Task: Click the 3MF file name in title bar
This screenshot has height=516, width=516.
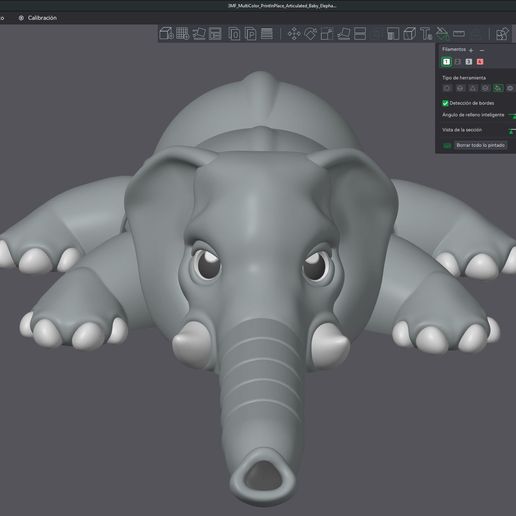Action: [282, 6]
